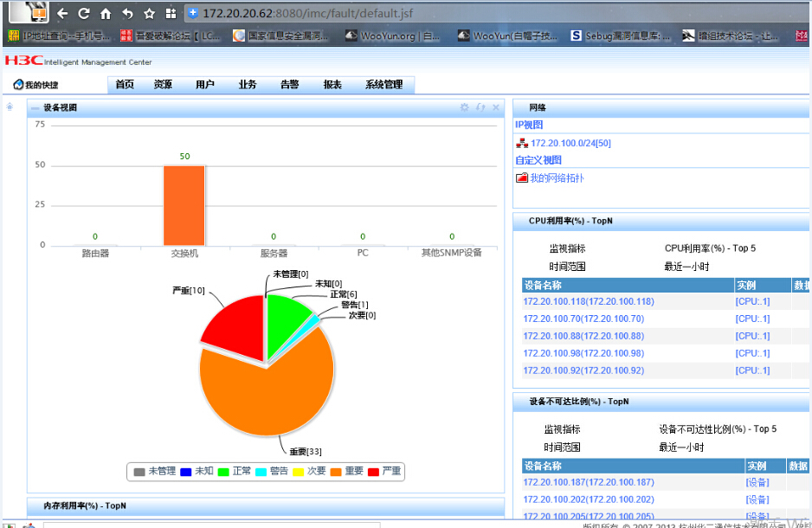Click the red 严重 legend swatch
The width and height of the screenshot is (812, 528).
tap(373, 472)
